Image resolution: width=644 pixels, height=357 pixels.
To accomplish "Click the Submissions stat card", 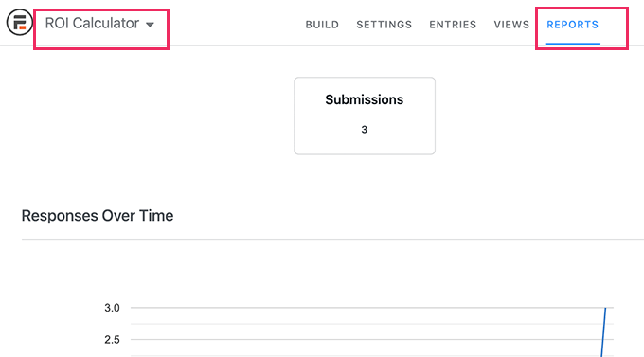I will coord(365,116).
